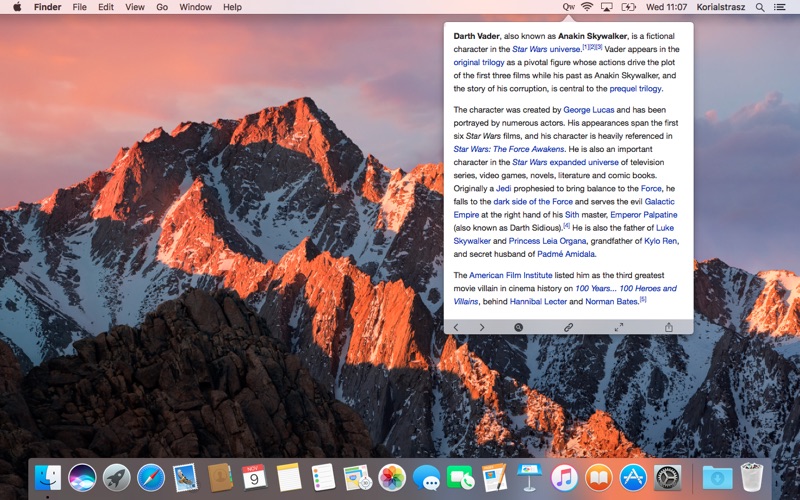
Task: Open Spotlight search in menu bar
Action: [x=760, y=7]
